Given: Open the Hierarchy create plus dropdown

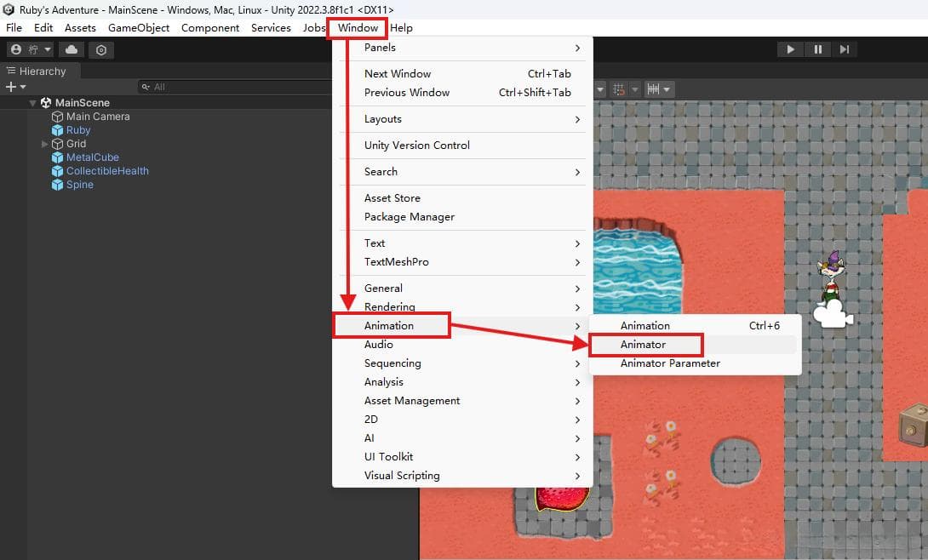Looking at the screenshot, I should (15, 87).
